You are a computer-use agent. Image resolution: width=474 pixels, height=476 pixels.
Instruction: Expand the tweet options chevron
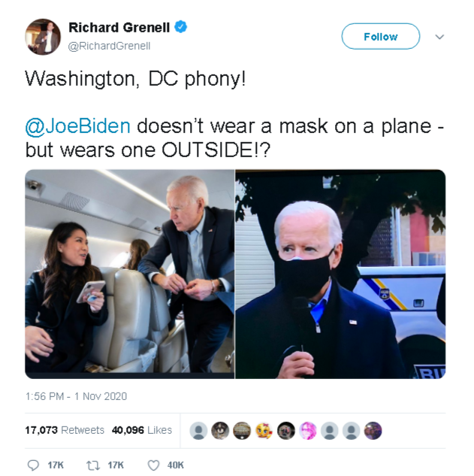click(x=439, y=37)
